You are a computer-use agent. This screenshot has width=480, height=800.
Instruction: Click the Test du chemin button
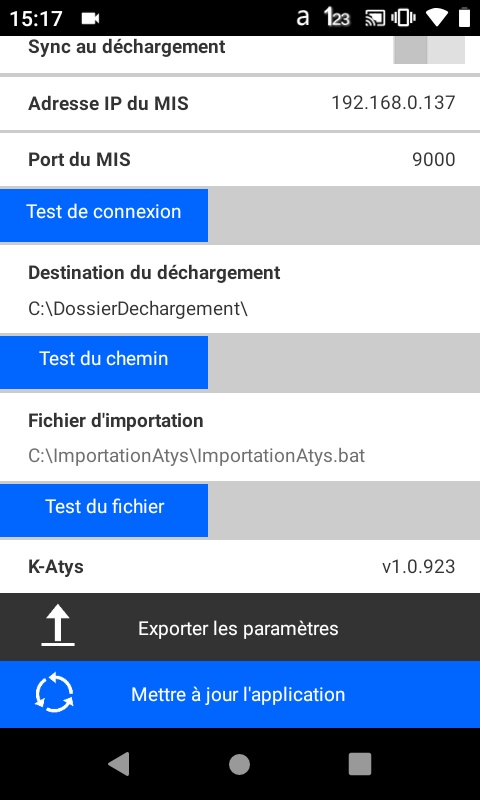(104, 361)
